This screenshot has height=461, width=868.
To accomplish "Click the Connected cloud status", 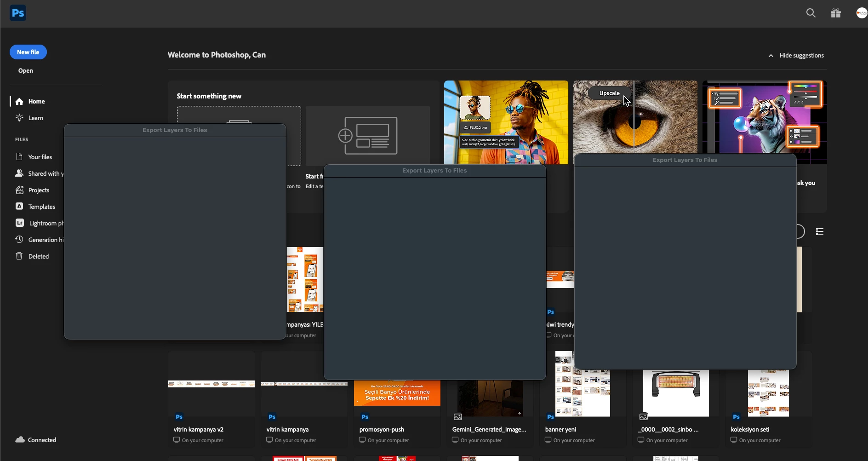I will coord(36,440).
